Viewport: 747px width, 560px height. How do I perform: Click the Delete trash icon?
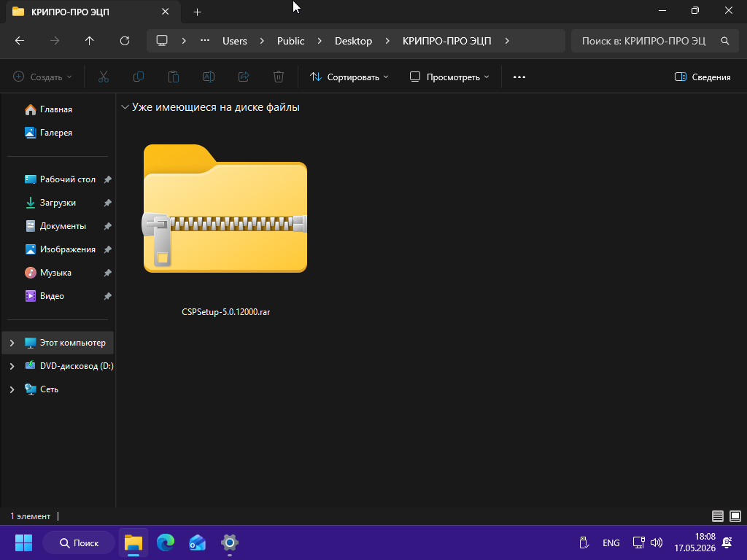point(279,77)
